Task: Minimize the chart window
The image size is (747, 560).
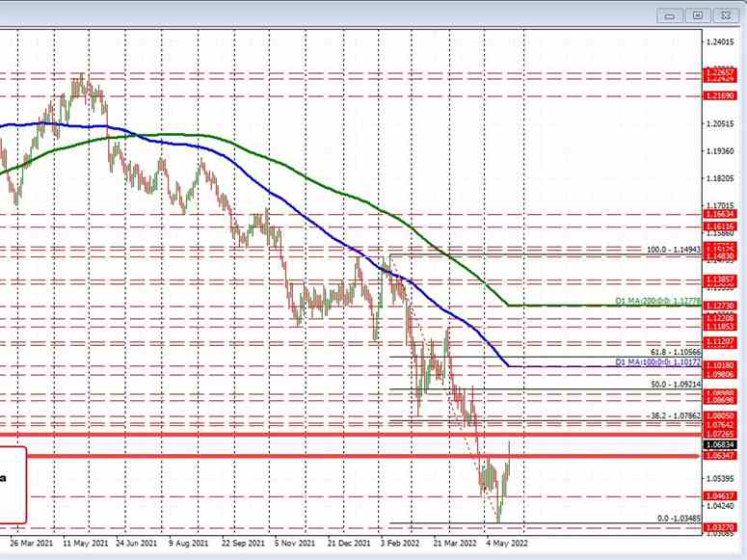Action: (x=669, y=15)
